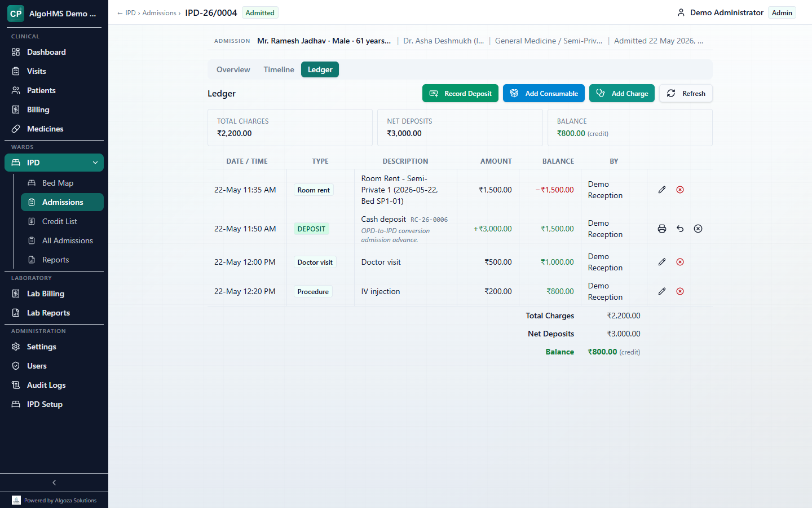The image size is (812, 508).
Task: Open Billing from the sidebar
Action: point(54,110)
